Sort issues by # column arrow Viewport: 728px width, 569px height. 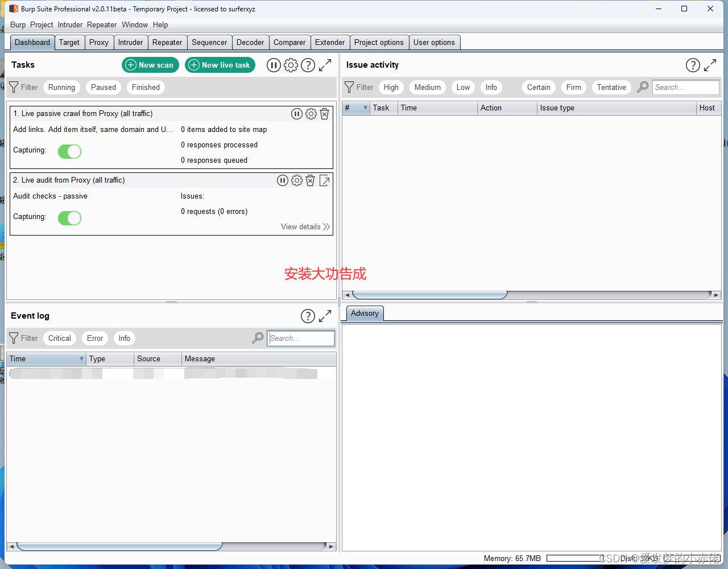pos(365,108)
